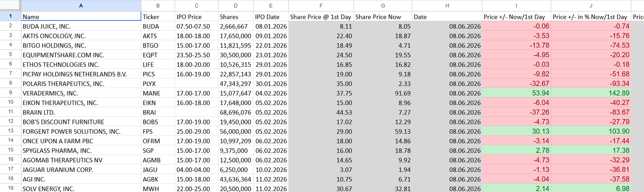Viewport: 644px width, 192px height.
Task: Click the 'IPO Date' header cell
Action: [271, 17]
